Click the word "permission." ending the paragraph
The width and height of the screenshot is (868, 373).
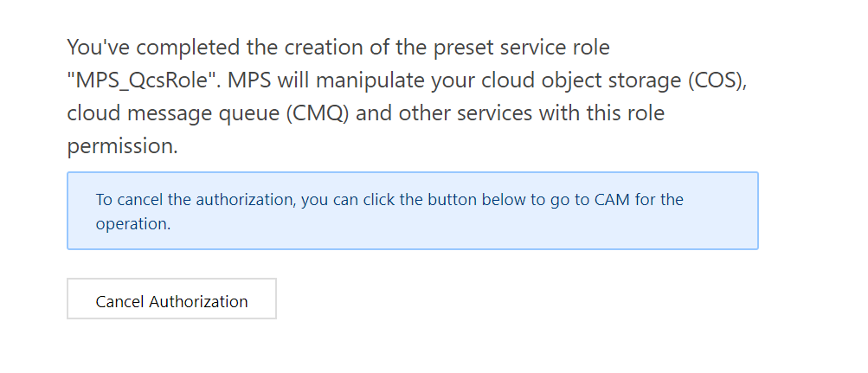point(122,146)
